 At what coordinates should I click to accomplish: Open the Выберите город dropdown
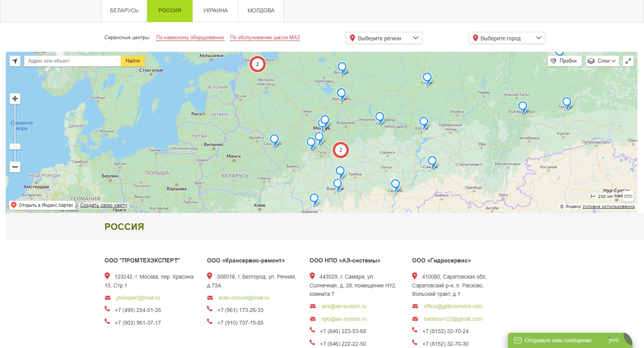(507, 38)
